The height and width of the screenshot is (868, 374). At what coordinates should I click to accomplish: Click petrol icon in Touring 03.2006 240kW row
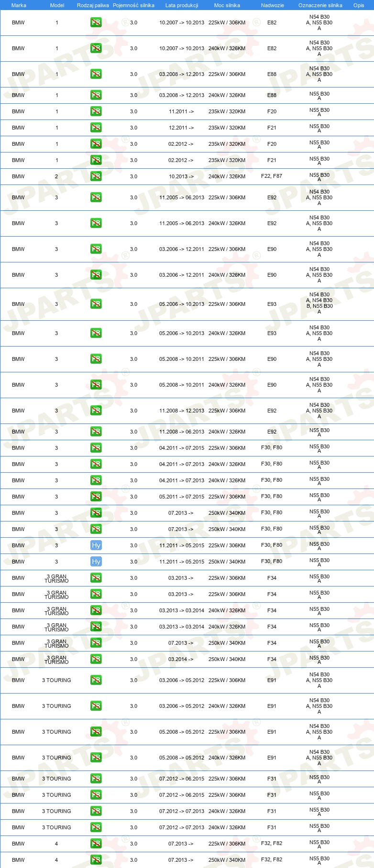[96, 706]
